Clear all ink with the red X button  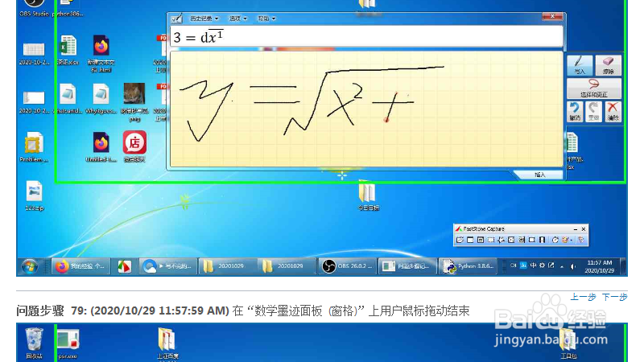613,111
